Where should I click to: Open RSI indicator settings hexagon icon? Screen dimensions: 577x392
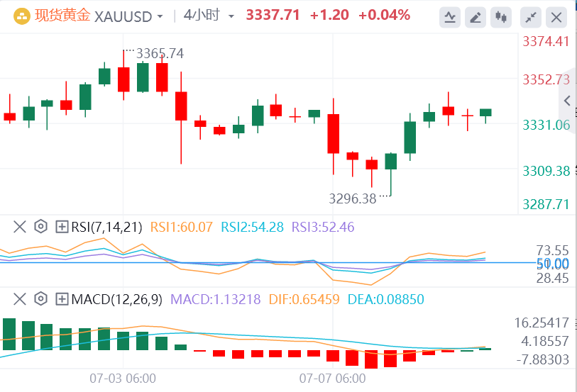coord(40,227)
